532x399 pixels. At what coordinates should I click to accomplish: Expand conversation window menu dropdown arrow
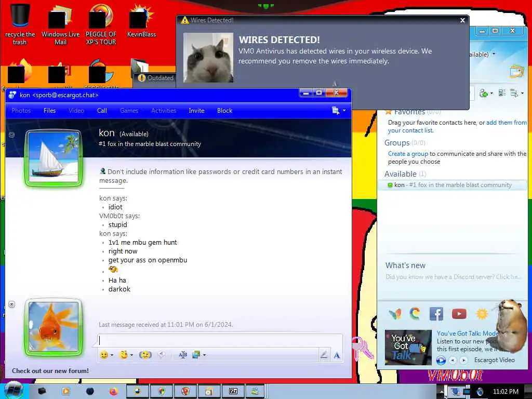[x=344, y=111]
